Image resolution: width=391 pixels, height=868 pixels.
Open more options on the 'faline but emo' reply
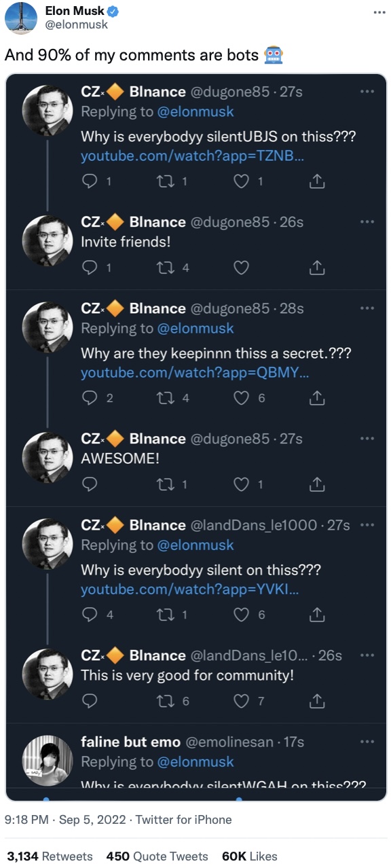367,741
